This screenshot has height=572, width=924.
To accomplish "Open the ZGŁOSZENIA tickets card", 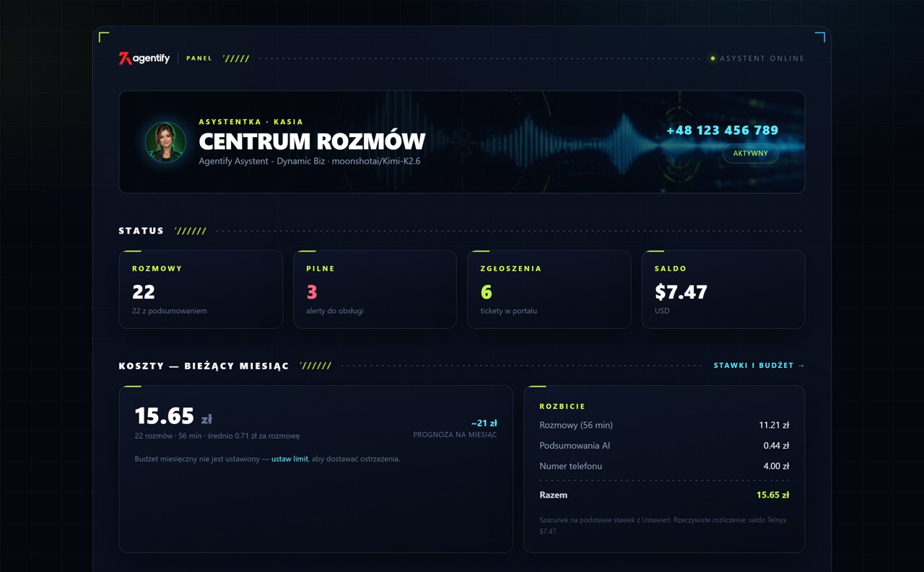I will (x=549, y=289).
